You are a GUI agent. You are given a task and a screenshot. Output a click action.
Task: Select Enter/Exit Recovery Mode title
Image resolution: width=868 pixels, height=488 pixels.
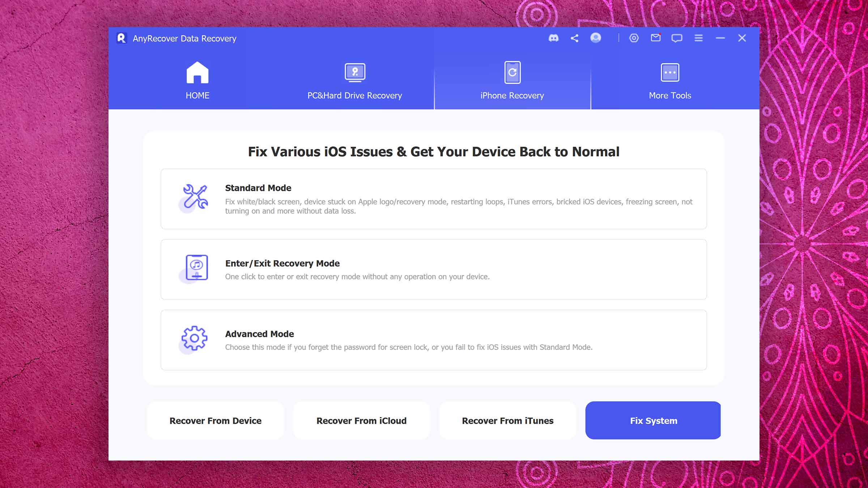282,263
